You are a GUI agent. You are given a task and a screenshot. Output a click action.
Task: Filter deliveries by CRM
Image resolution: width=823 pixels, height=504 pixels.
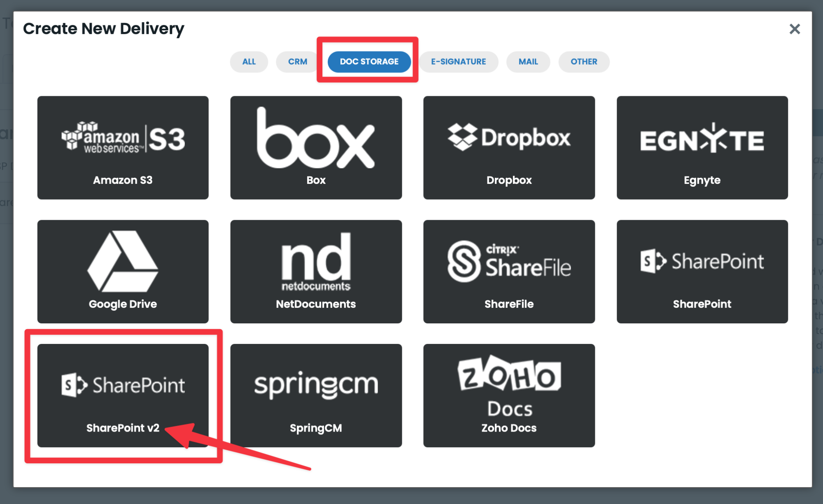297,62
